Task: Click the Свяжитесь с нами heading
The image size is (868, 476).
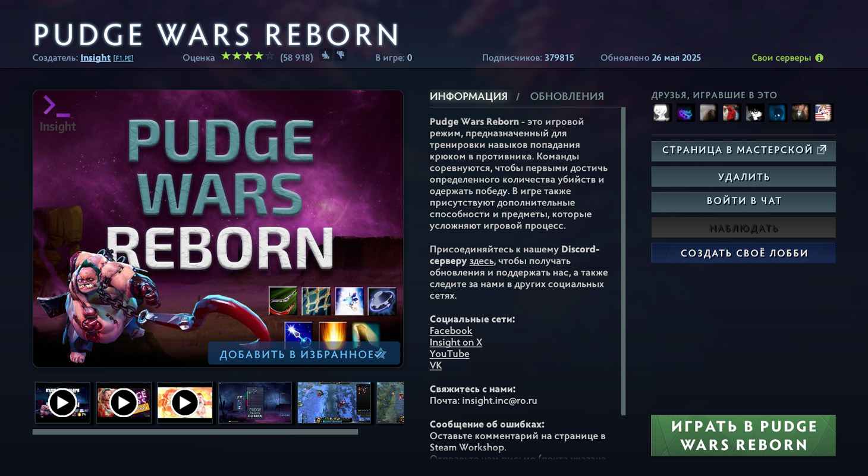Action: (x=473, y=389)
